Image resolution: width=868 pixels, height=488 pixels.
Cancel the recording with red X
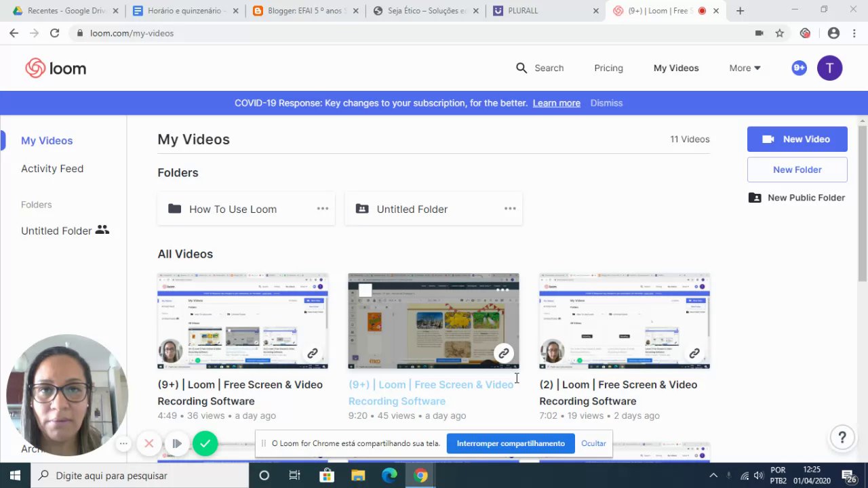point(149,443)
